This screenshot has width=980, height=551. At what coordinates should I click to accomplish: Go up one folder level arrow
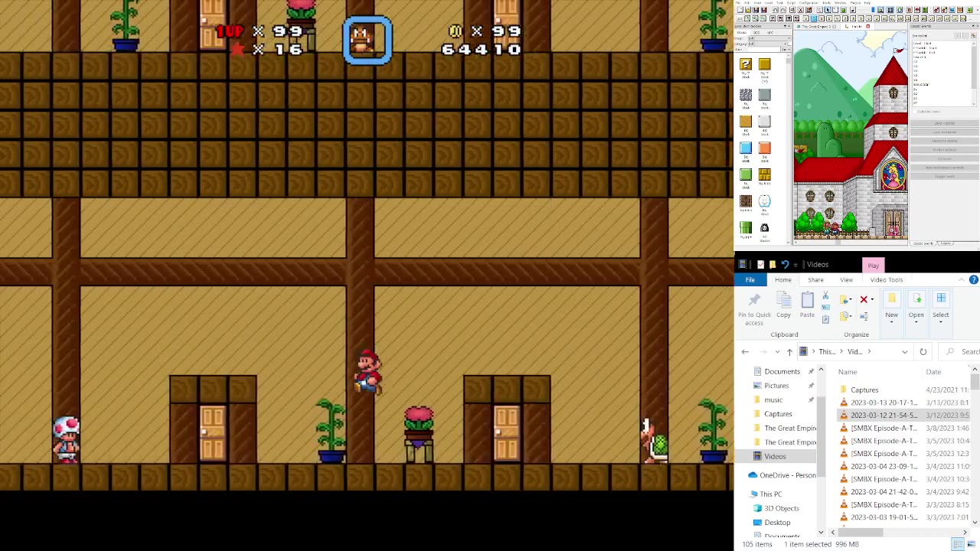pos(789,352)
